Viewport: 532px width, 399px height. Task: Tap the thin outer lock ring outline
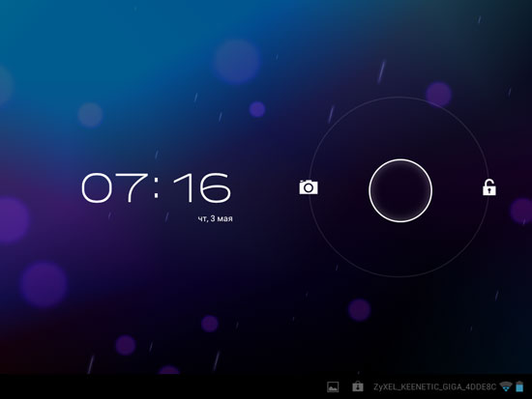tap(399, 98)
